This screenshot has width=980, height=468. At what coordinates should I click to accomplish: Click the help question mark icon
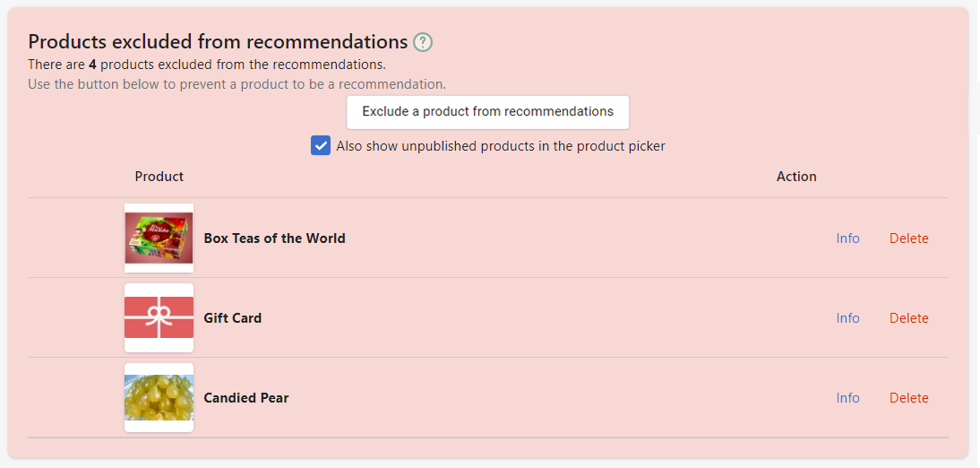click(x=423, y=42)
